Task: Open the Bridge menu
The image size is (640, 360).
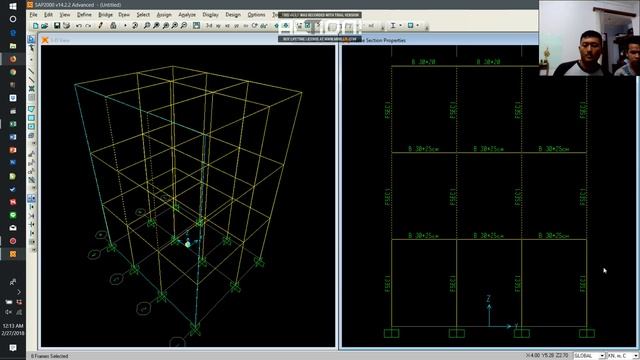Action: (105, 15)
